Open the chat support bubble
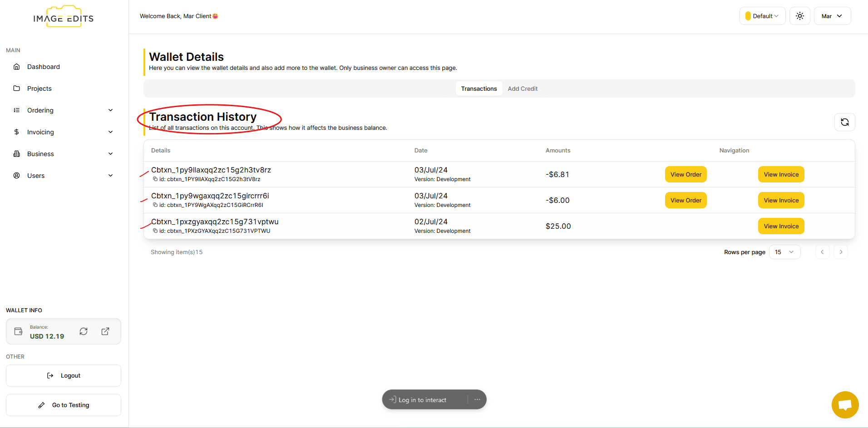 (x=845, y=404)
